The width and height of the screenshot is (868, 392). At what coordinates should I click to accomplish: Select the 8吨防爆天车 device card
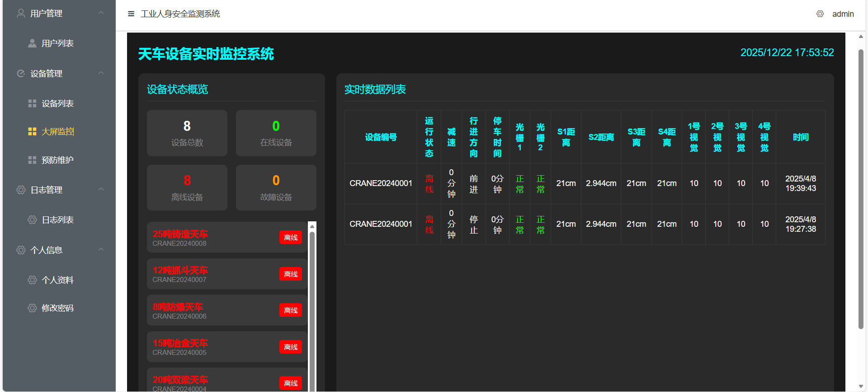click(227, 311)
